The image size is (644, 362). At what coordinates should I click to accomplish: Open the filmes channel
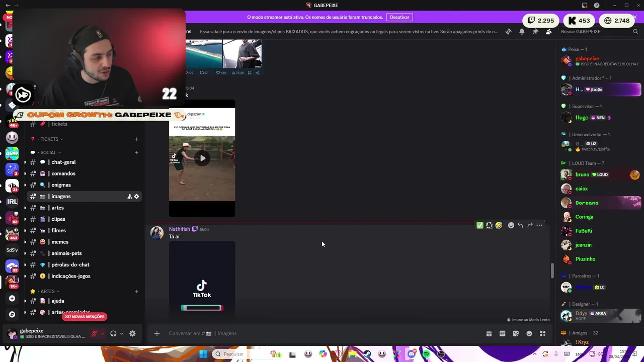point(84,230)
